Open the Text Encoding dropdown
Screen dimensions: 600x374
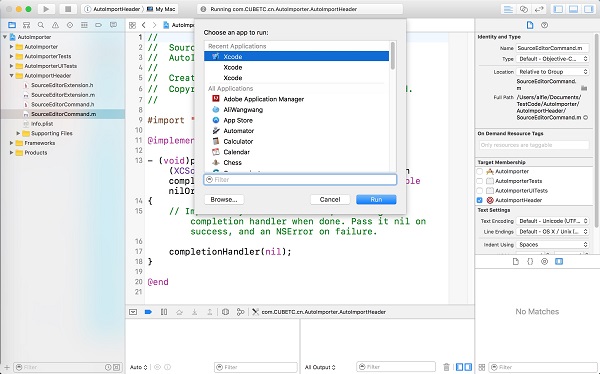(x=552, y=221)
